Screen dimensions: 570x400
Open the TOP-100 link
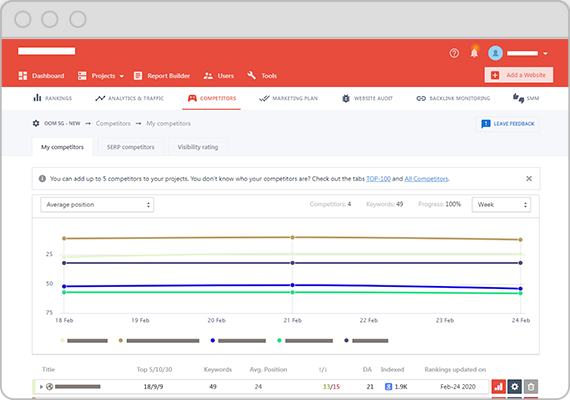click(x=378, y=179)
